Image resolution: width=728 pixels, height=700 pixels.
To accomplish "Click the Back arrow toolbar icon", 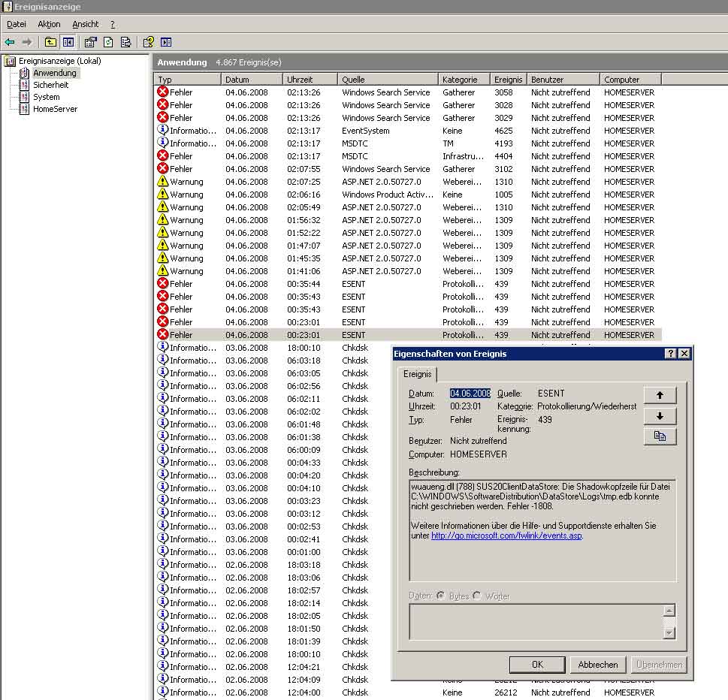I will point(10,42).
